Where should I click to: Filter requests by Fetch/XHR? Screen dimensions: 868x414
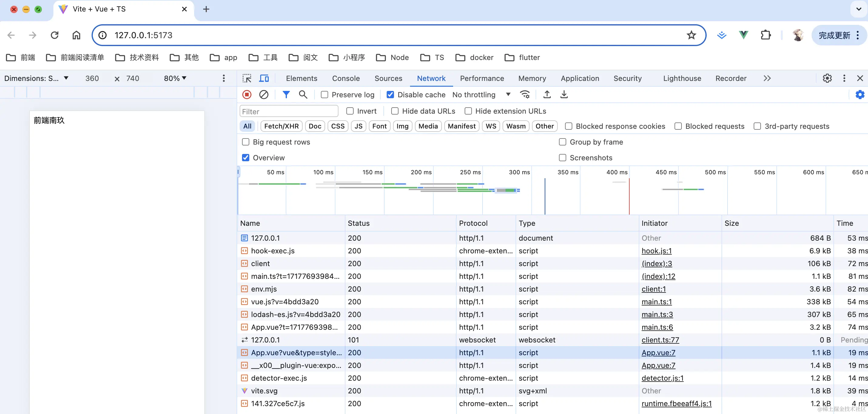tap(281, 126)
